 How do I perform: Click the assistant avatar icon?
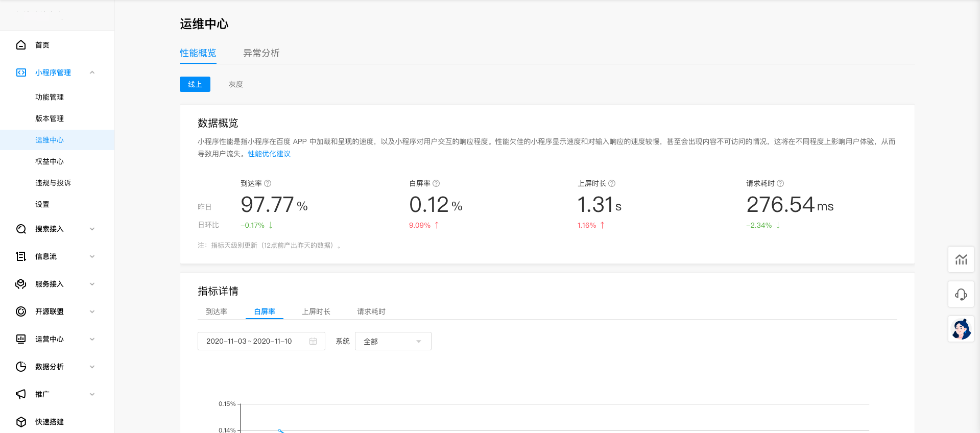(961, 329)
